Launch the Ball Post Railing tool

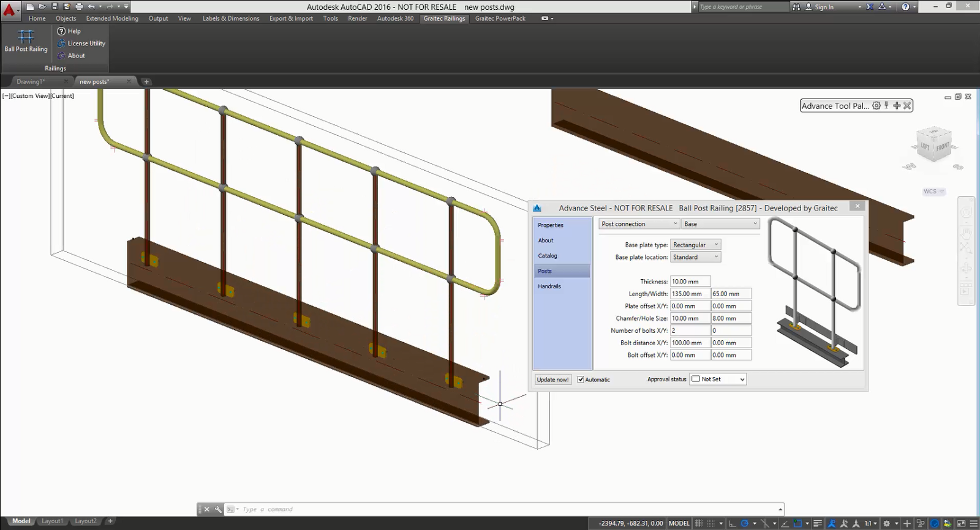(26, 40)
